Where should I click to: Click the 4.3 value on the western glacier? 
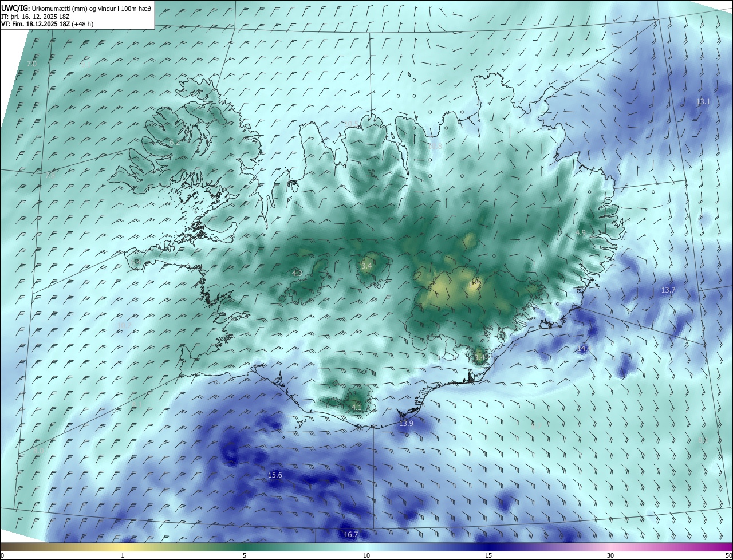[297, 273]
